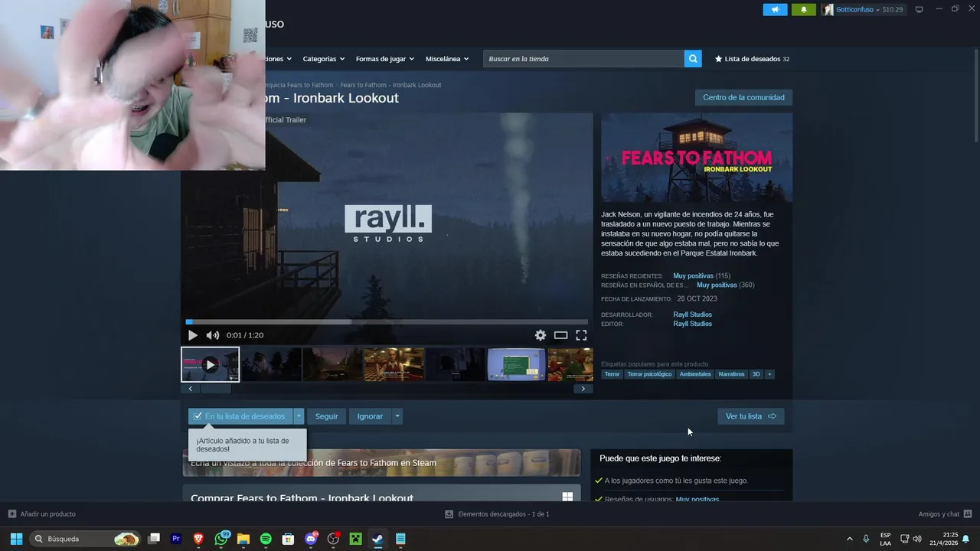Image resolution: width=980 pixels, height=551 pixels.
Task: Open the Formas de jugar menu
Action: pos(384,59)
